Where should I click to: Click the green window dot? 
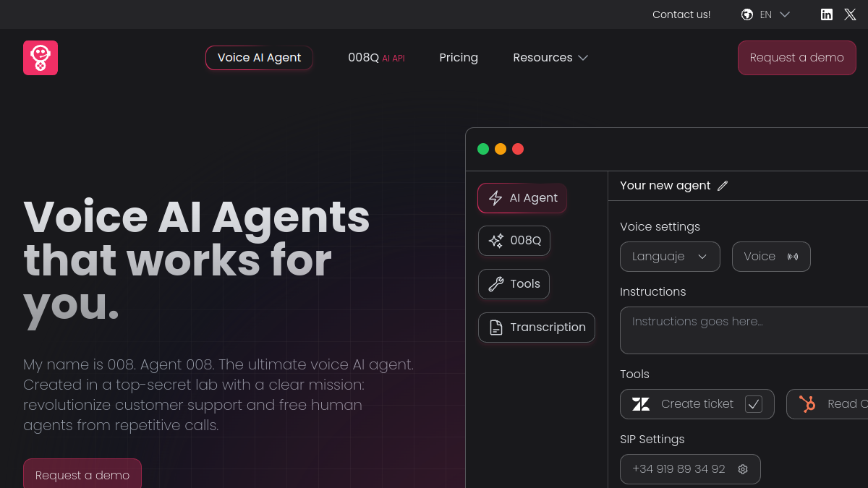483,149
